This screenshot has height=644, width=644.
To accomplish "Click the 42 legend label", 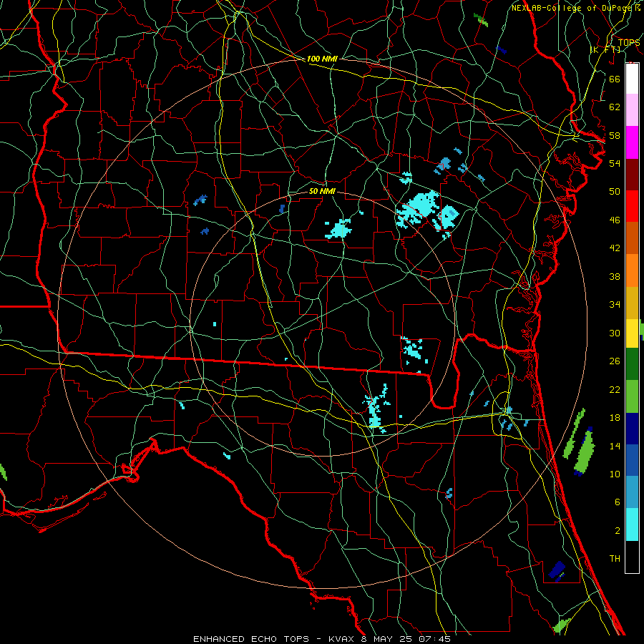I will pos(615,248).
